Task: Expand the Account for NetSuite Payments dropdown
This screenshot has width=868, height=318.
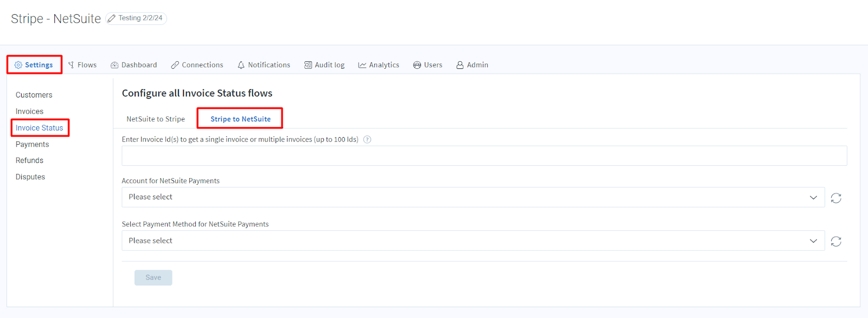Action: 473,197
